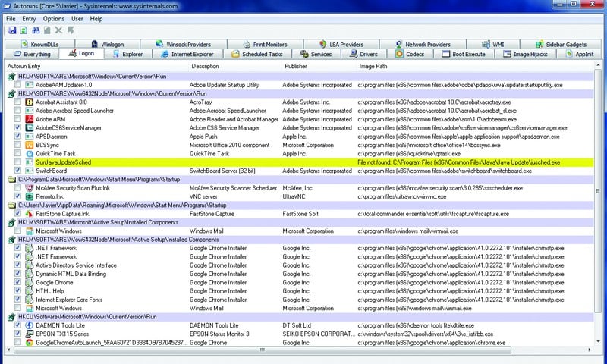Screen dimensions: 607x364
Task: Open the Entry menu
Action: pyautogui.click(x=29, y=18)
